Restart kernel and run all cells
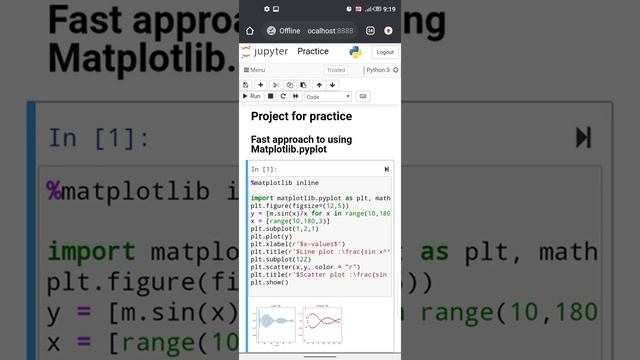The height and width of the screenshot is (360, 640). pos(296,96)
